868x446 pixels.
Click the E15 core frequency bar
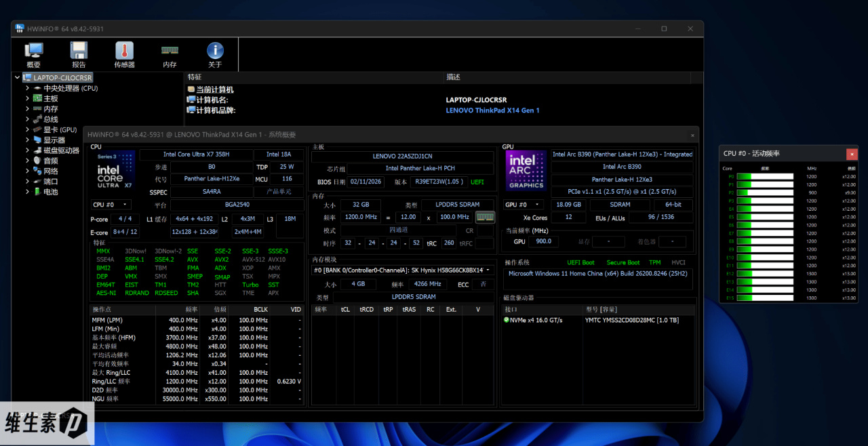point(765,298)
